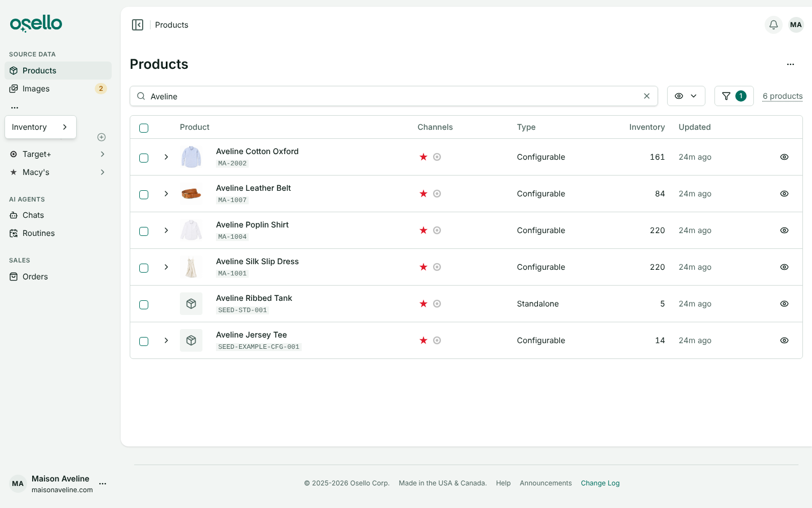Toggle visibility eye for Aveline Jersey Tee
812x508 pixels.
tap(784, 340)
